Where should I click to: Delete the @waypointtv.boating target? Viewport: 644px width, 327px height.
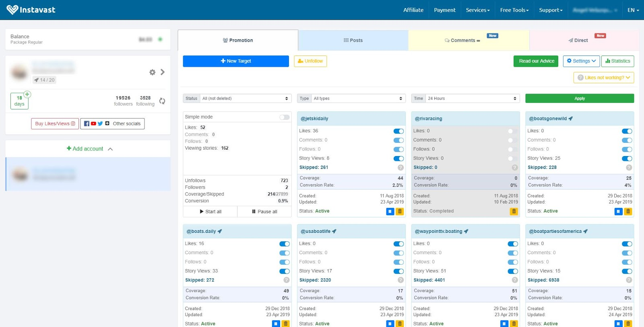coord(514,323)
